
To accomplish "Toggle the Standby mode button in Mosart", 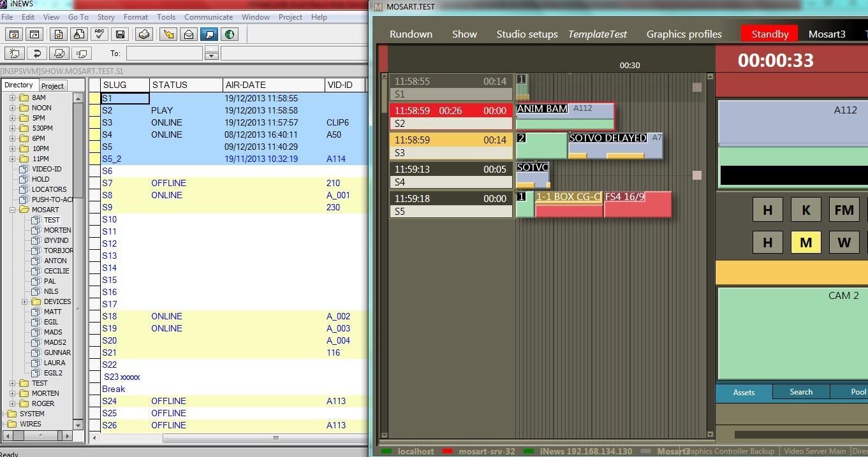I will tap(769, 34).
